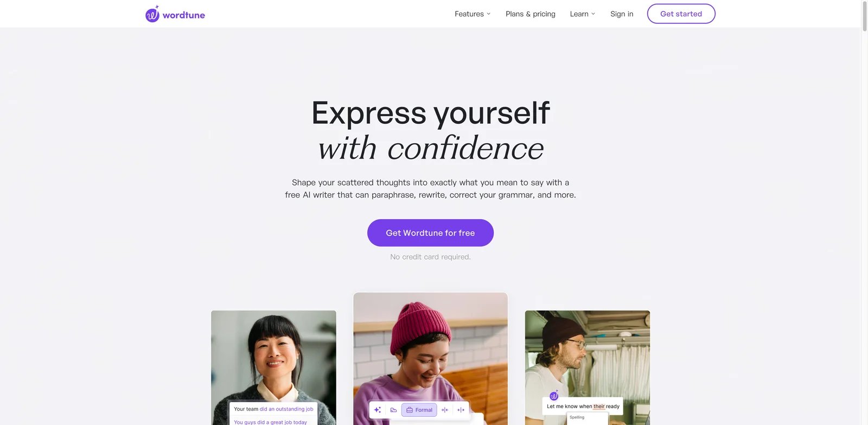Image resolution: width=868 pixels, height=425 pixels.
Task: Click the expand text icon
Action: click(461, 410)
